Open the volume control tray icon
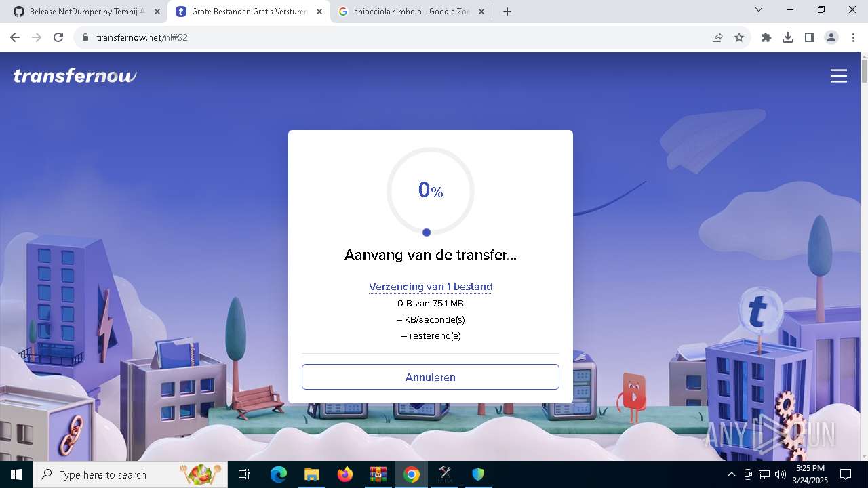Image resolution: width=868 pixels, height=488 pixels. point(781,474)
